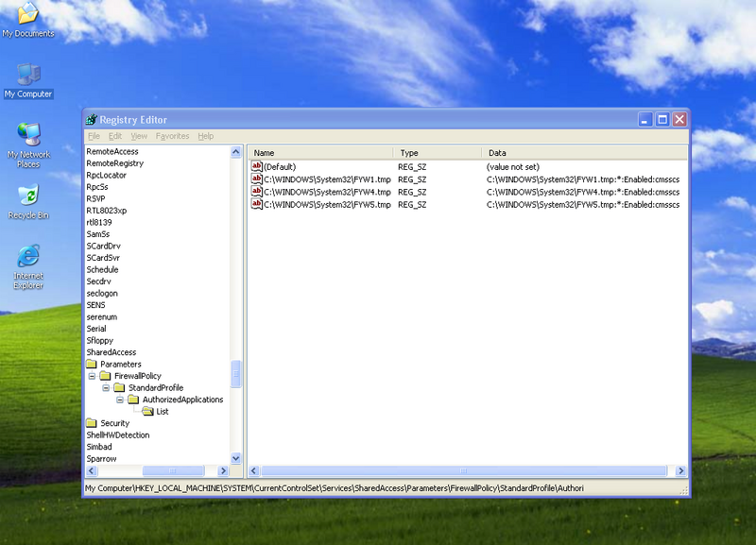Select the rtl8139 key

99,222
